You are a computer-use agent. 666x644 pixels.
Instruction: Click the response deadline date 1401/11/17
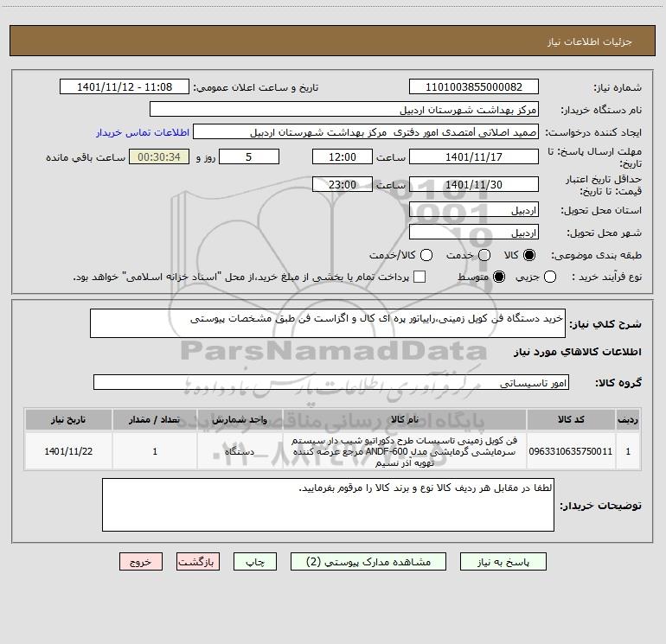click(x=474, y=156)
